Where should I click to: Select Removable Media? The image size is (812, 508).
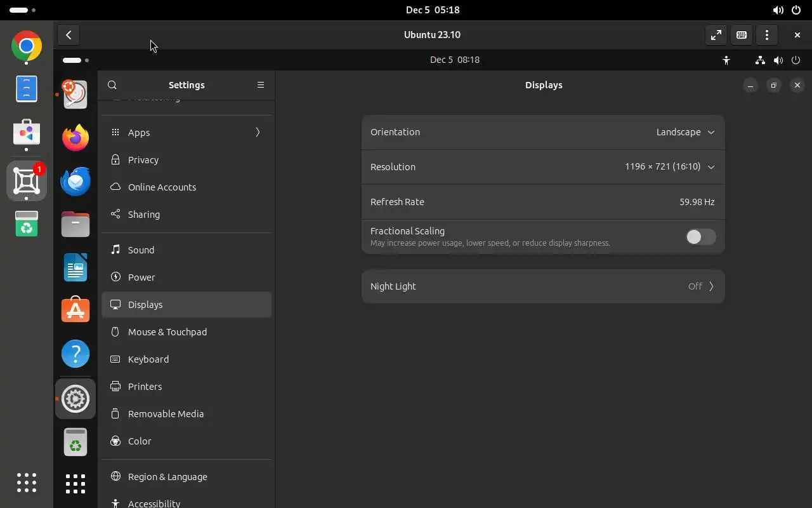[187, 414]
